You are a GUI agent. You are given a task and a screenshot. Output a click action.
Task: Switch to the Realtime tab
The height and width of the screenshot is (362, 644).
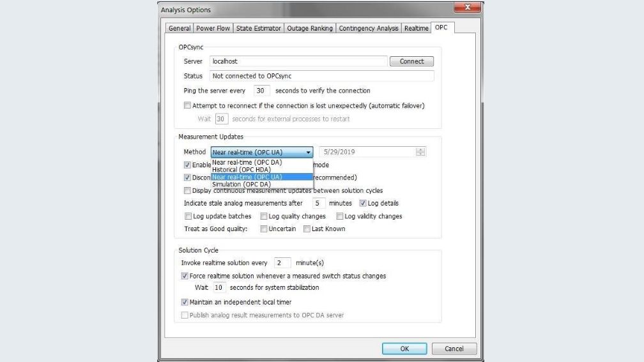416,28
